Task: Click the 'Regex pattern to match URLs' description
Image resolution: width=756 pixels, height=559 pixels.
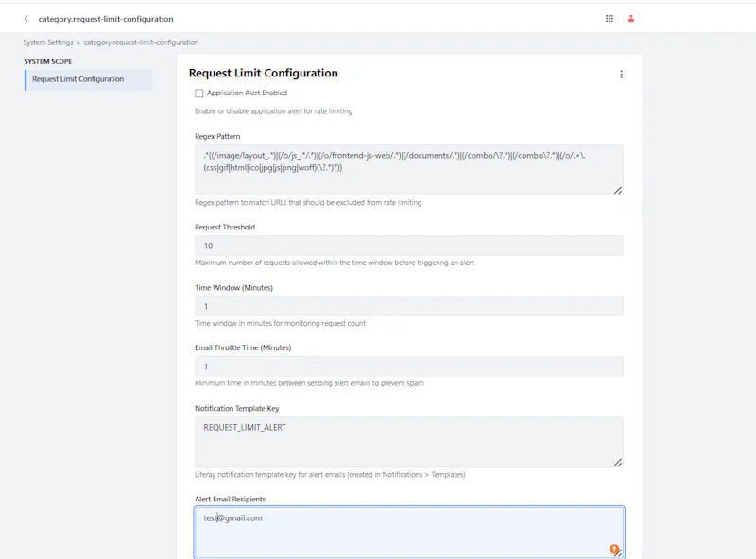Action: 308,202
